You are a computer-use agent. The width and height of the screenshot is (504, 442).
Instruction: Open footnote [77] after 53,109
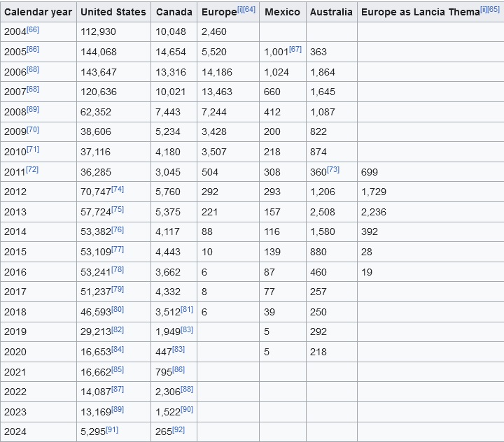tap(118, 249)
